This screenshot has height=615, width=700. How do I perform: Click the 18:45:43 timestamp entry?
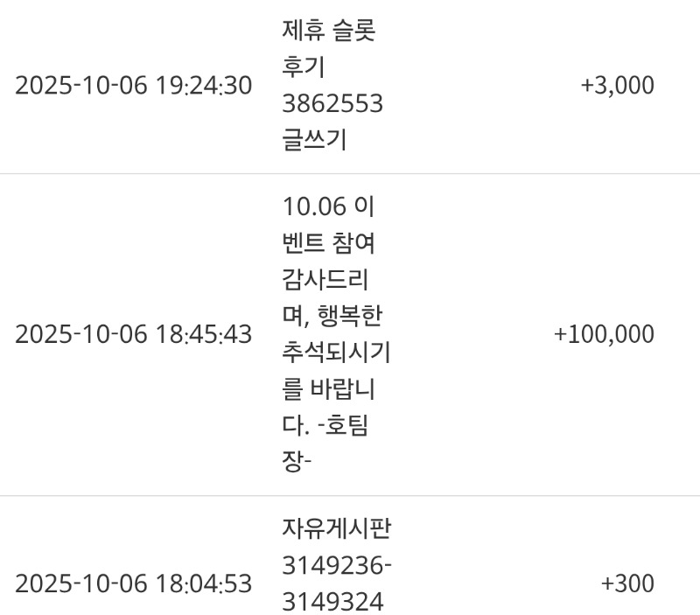[133, 334]
